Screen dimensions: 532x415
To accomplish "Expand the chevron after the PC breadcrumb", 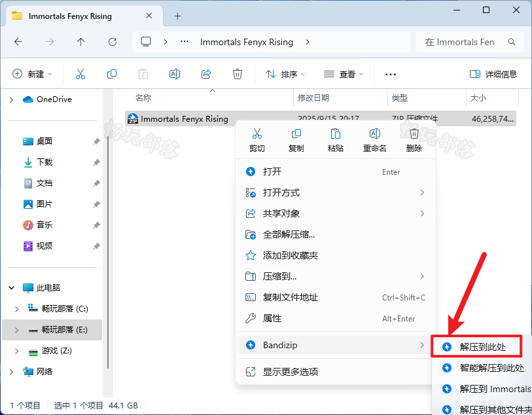I will pyautogui.click(x=166, y=42).
